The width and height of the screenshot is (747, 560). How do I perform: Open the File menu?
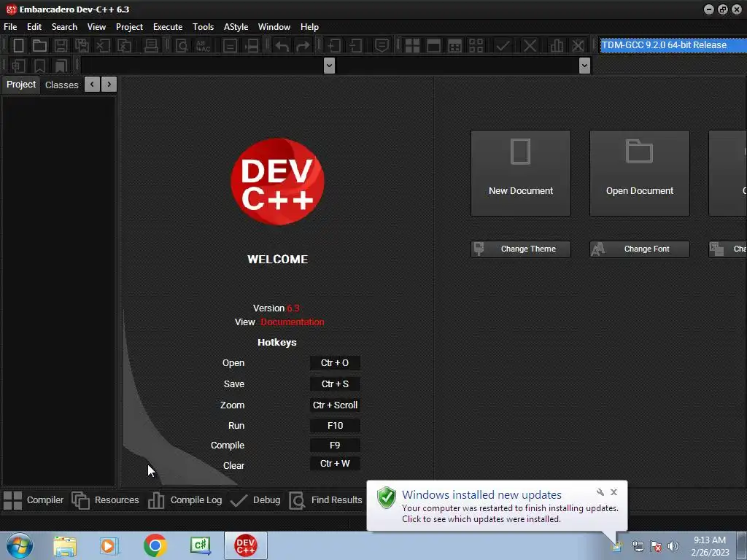click(10, 27)
